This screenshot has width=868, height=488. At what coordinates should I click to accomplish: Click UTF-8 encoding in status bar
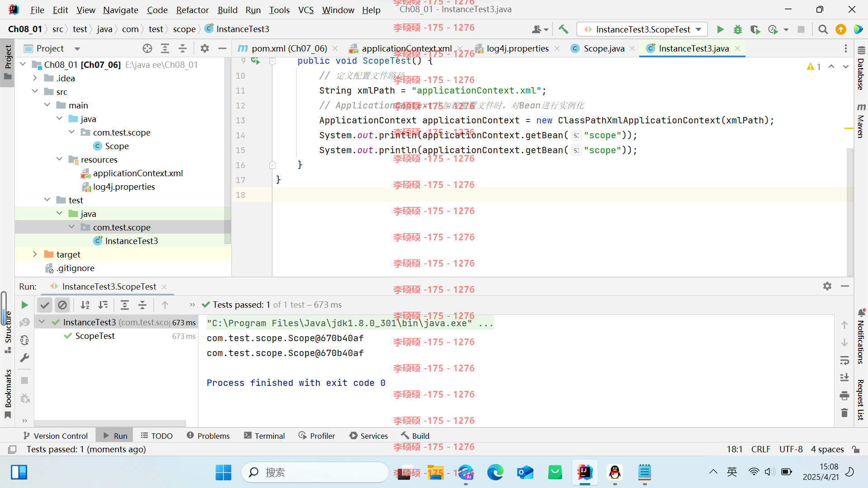(x=791, y=449)
